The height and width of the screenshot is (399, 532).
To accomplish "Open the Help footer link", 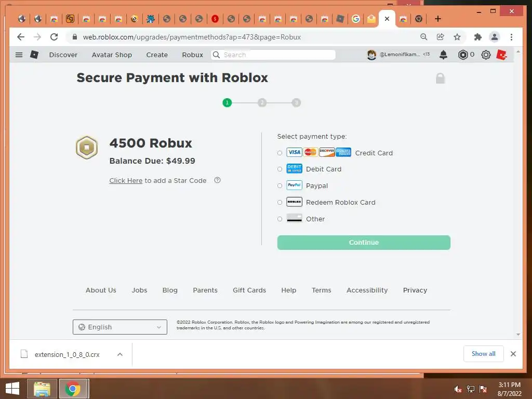I will [x=289, y=290].
